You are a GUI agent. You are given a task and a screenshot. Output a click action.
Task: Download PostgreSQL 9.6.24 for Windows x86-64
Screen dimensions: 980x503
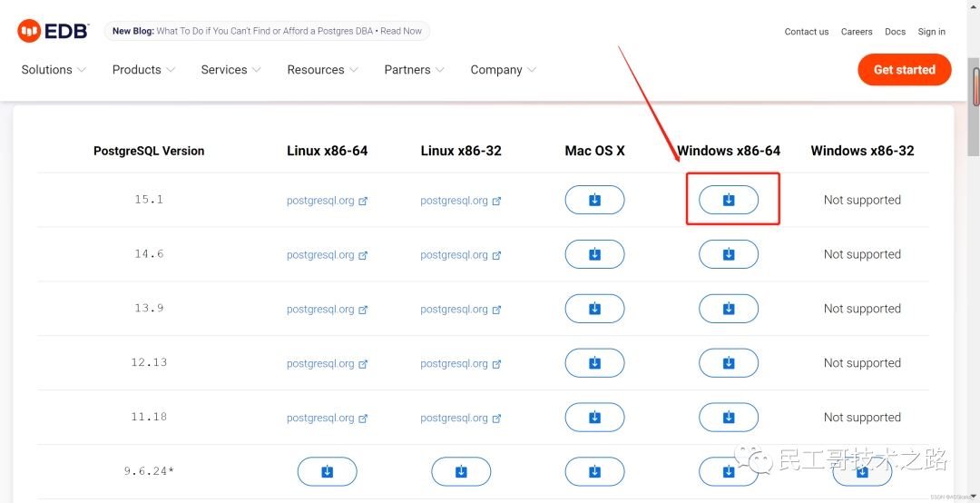[x=728, y=472]
